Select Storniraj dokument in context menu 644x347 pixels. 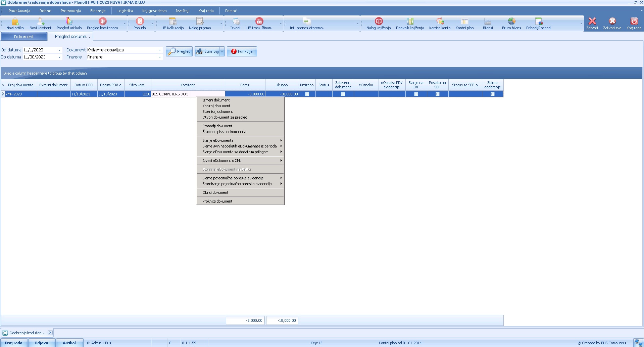coord(240,112)
